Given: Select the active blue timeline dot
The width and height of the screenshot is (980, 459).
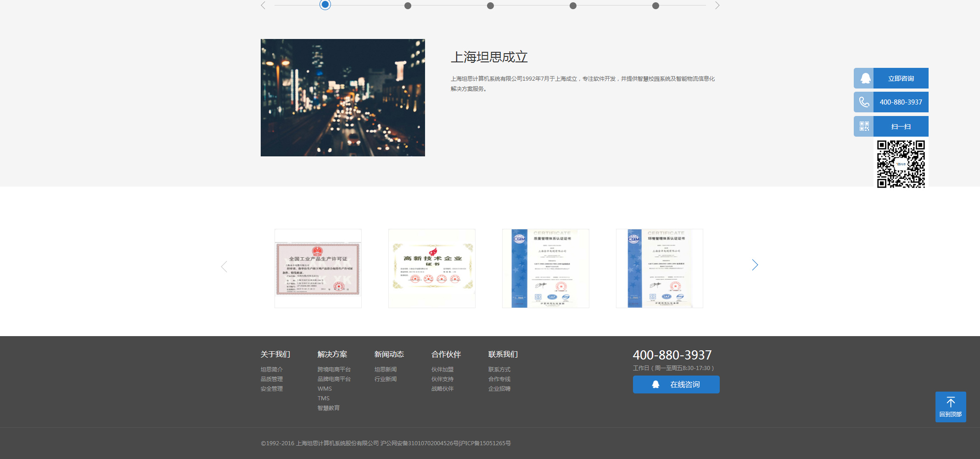Looking at the screenshot, I should pyautogui.click(x=325, y=5).
